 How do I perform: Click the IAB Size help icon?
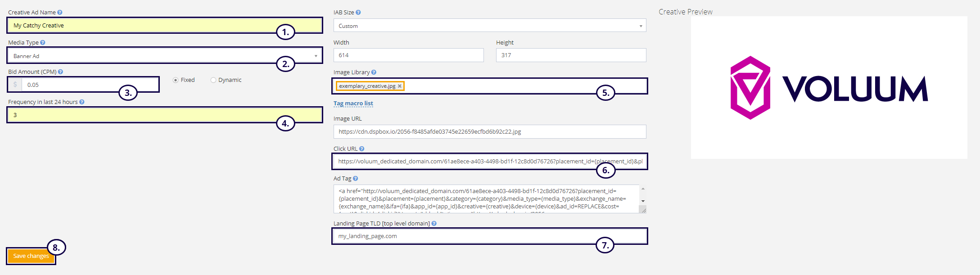[358, 13]
